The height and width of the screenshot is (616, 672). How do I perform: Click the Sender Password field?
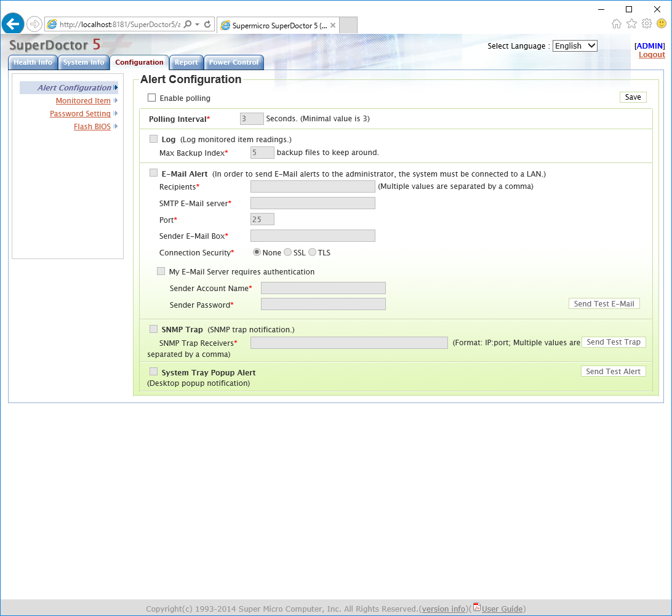point(323,305)
